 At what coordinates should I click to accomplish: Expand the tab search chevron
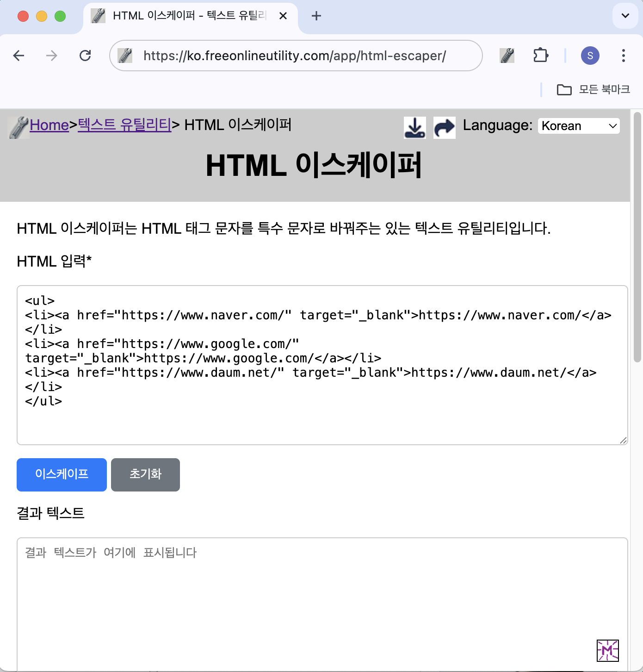coord(625,16)
